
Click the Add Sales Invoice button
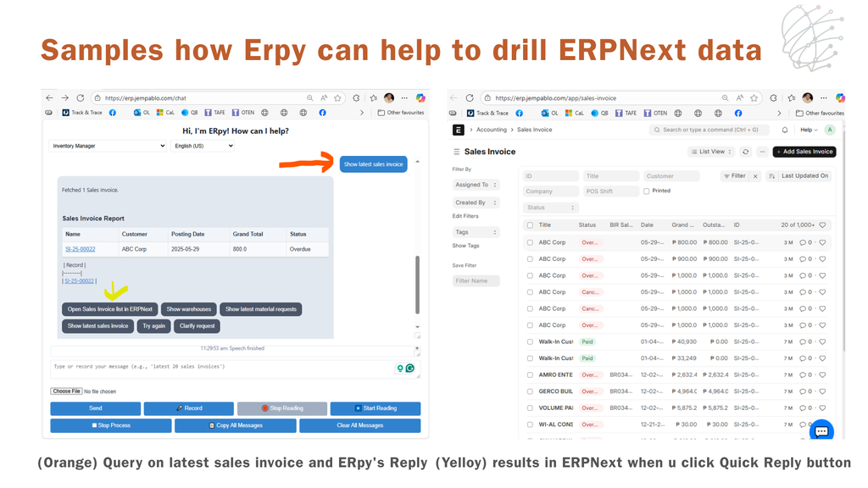click(804, 152)
